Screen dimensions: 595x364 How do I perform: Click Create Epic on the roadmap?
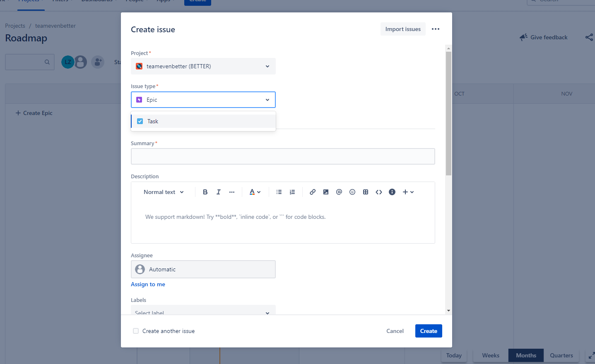tap(34, 113)
